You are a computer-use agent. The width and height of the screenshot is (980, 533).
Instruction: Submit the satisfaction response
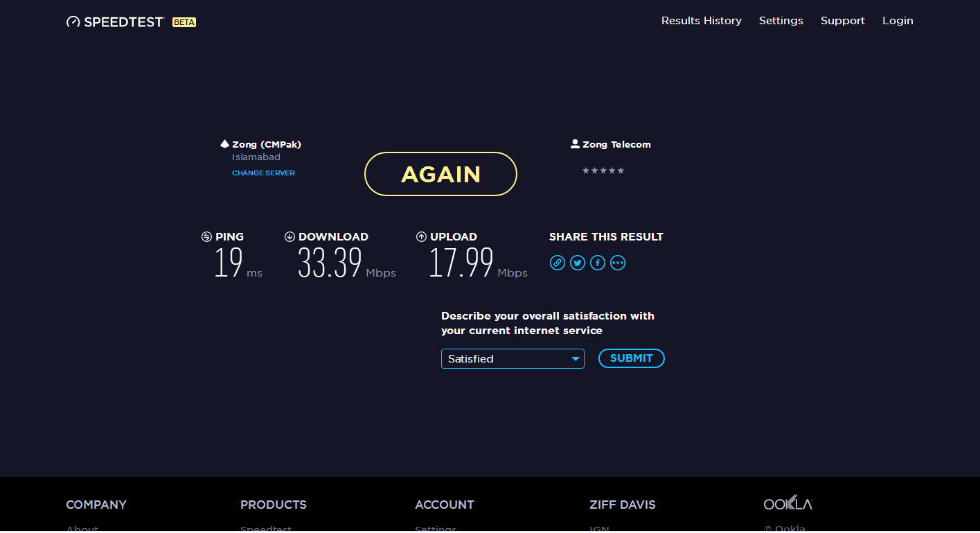(x=632, y=358)
